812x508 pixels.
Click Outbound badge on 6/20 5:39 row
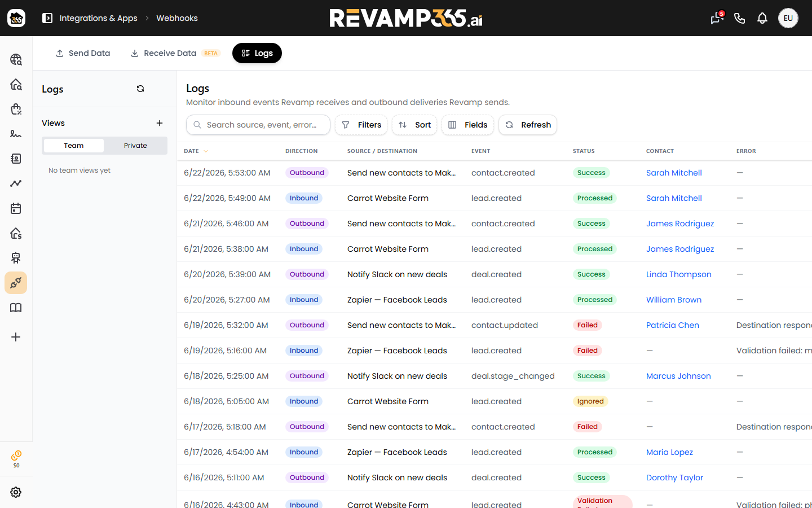coord(307,274)
